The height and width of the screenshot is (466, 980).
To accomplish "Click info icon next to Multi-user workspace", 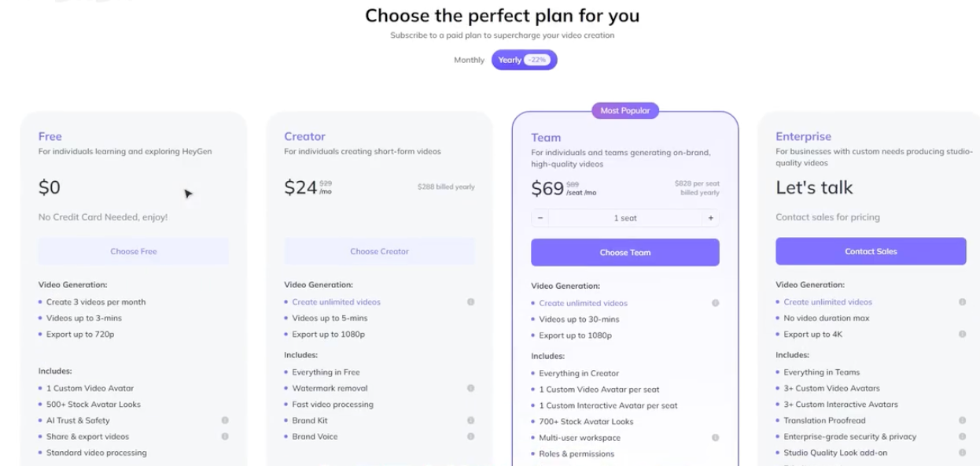I will pos(715,438).
